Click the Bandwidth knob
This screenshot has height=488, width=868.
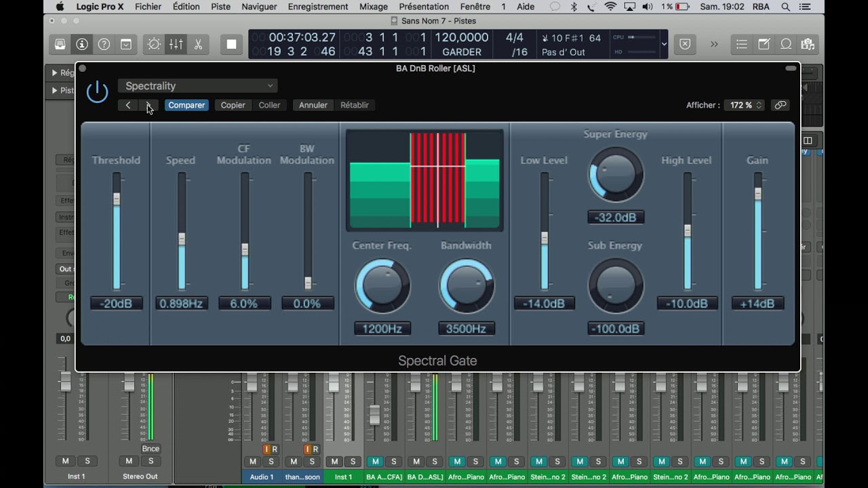pos(467,286)
